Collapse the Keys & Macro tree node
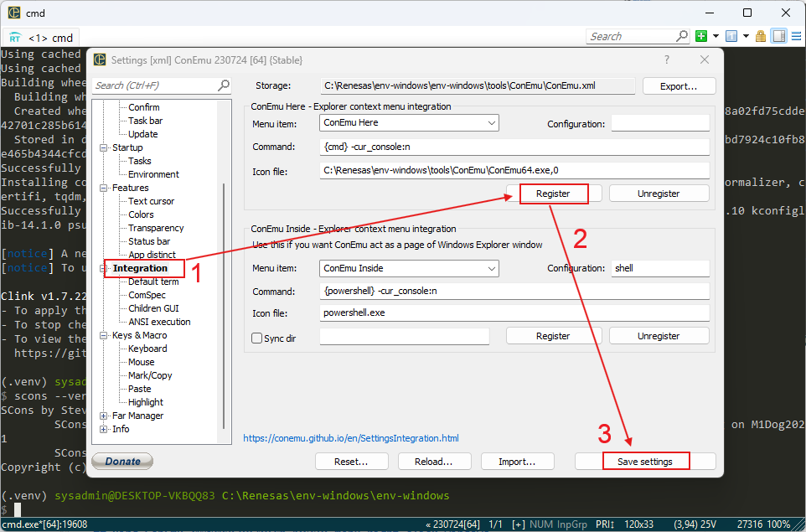806x532 pixels. (x=104, y=335)
